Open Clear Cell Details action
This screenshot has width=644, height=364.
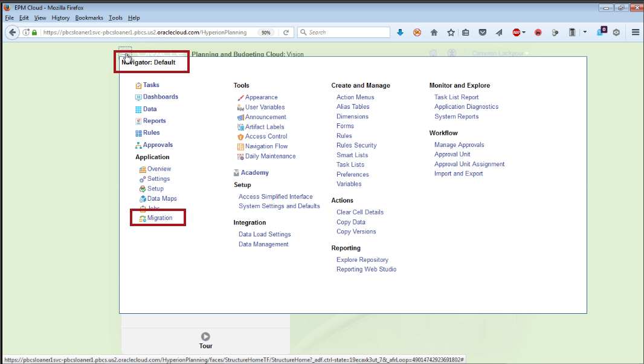pos(360,213)
